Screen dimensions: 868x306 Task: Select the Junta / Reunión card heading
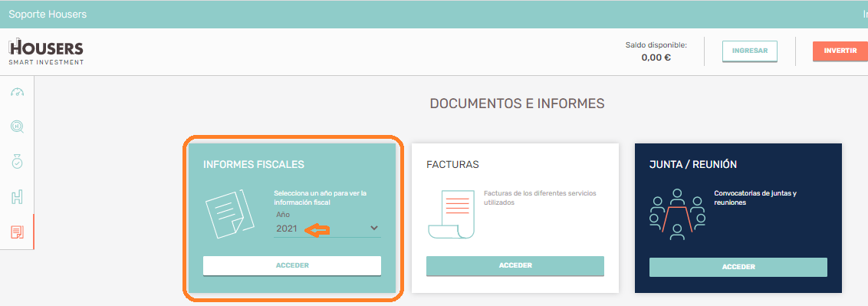(x=693, y=164)
